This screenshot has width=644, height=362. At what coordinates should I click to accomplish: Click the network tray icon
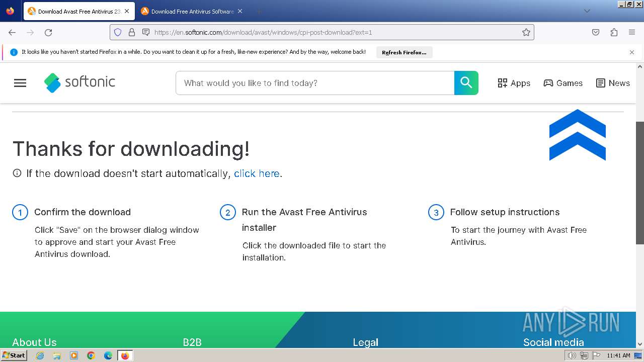point(584,355)
